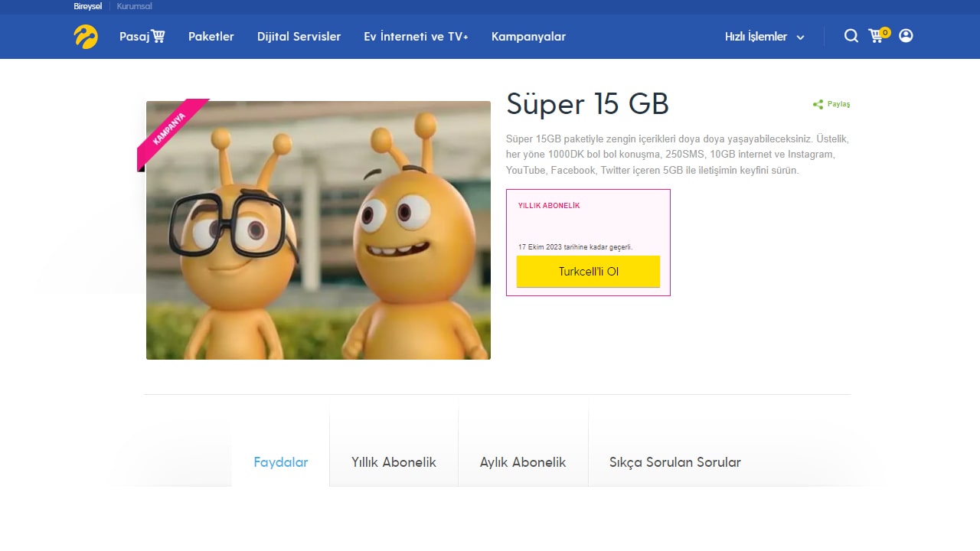980x551 pixels.
Task: Open Ev İnterneti ve TV+ menu
Action: click(x=416, y=36)
